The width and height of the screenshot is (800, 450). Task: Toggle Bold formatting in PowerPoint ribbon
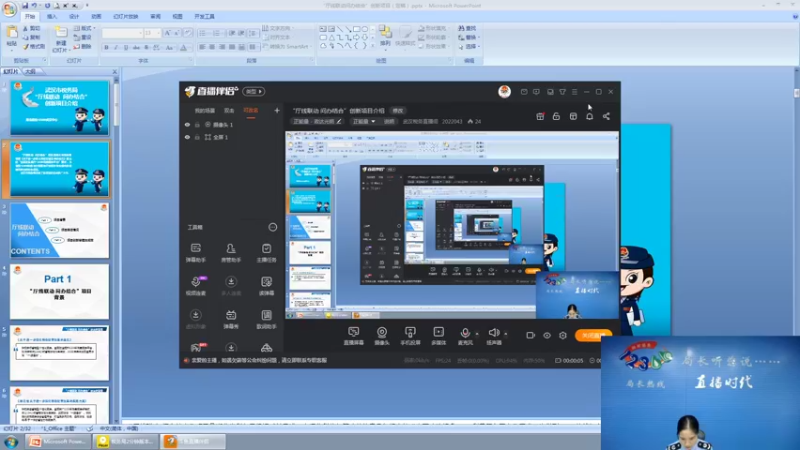(106, 47)
